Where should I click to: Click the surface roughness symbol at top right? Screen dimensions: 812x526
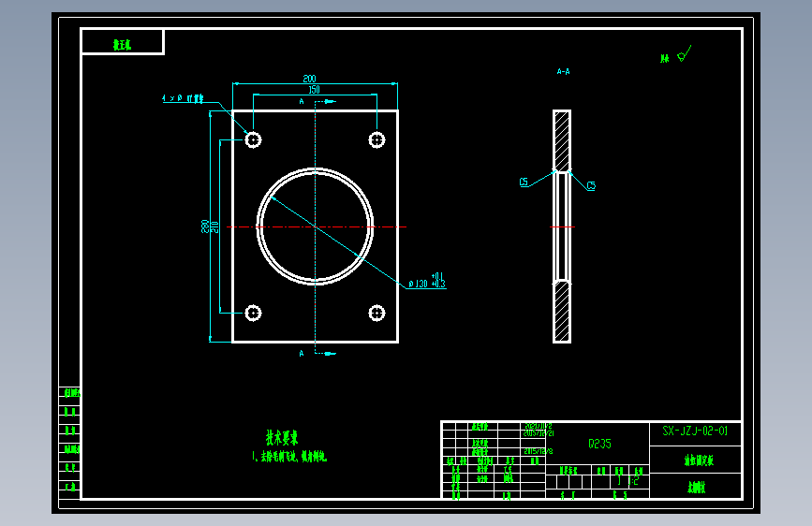pos(685,54)
